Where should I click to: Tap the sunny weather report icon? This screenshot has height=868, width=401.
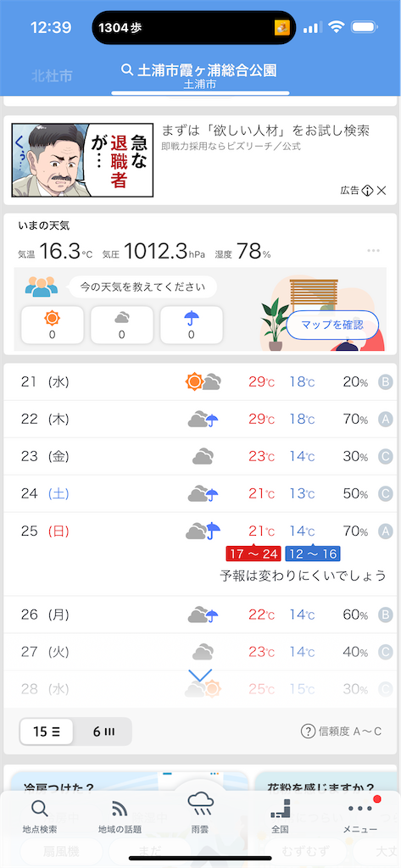(53, 325)
